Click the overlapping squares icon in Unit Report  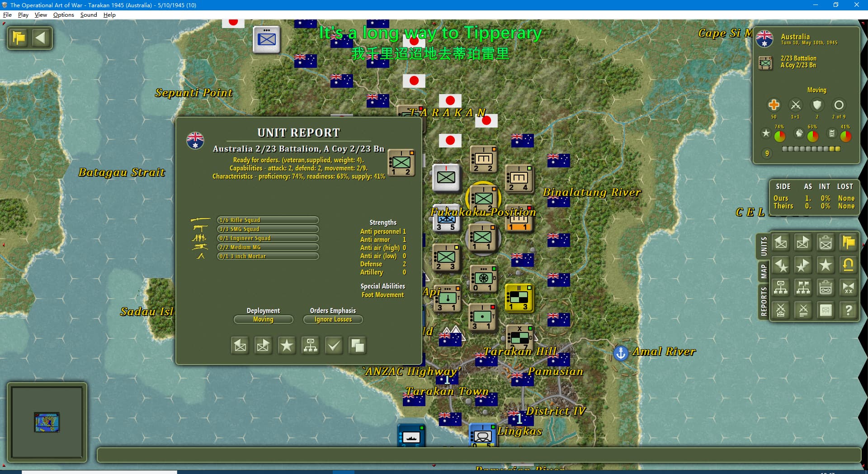click(x=357, y=346)
